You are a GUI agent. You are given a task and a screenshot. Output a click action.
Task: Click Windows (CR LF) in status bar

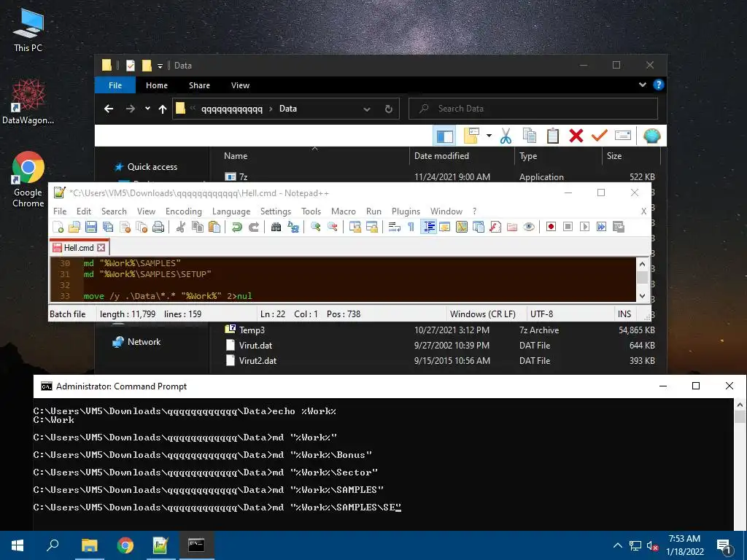pos(483,314)
